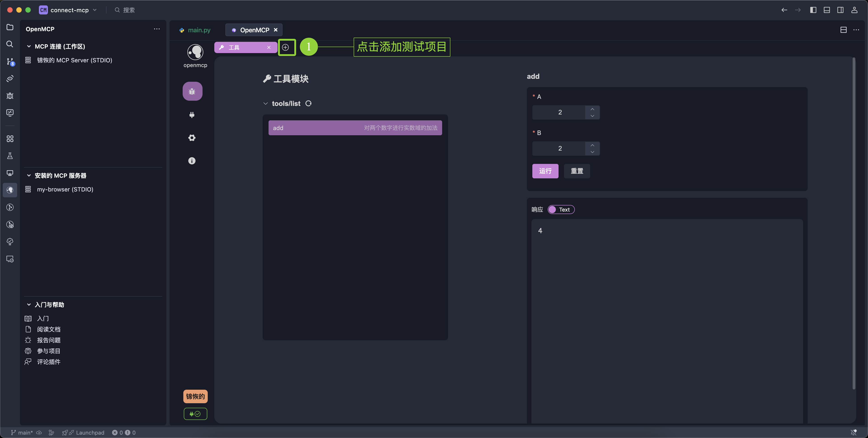
Task: Open the search icon in activity bar
Action: click(x=10, y=44)
